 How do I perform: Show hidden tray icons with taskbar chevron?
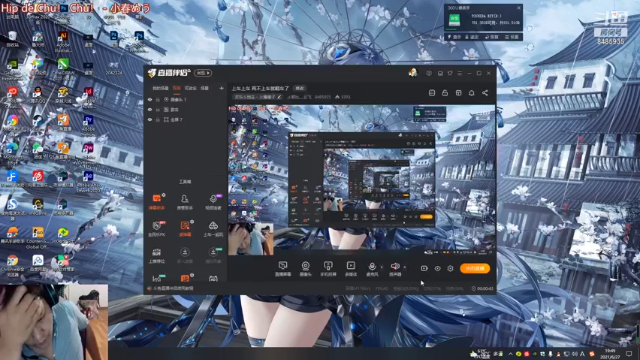(510, 354)
